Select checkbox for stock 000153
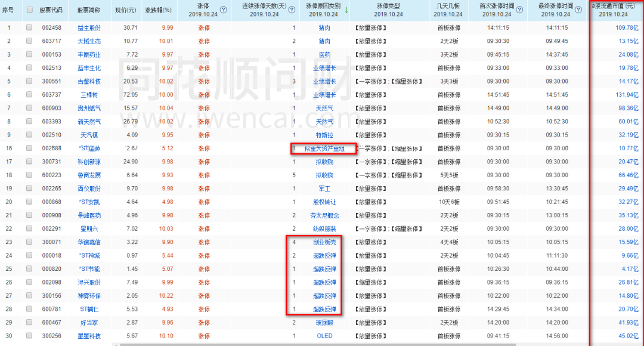644x346 pixels. click(29, 54)
